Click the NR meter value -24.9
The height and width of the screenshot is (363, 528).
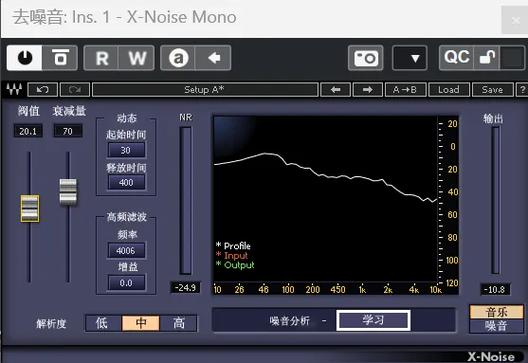pyautogui.click(x=185, y=288)
